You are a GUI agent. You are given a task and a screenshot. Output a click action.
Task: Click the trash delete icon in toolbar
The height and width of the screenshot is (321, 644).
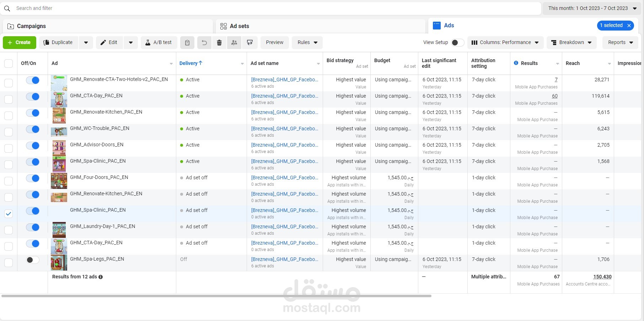click(x=219, y=43)
